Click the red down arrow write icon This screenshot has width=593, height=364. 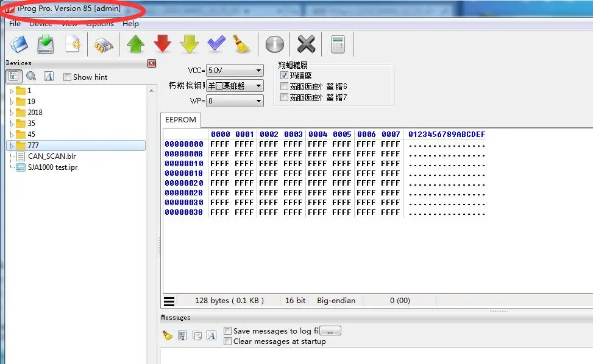(x=163, y=44)
